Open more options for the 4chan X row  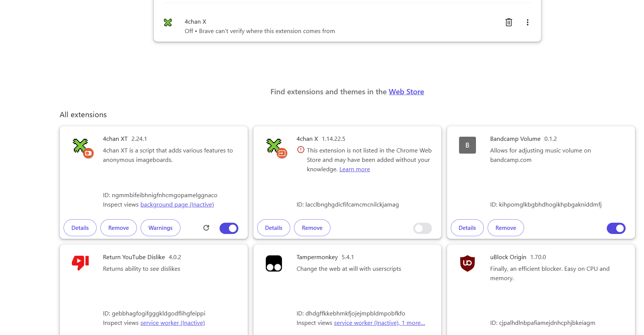[x=527, y=23]
